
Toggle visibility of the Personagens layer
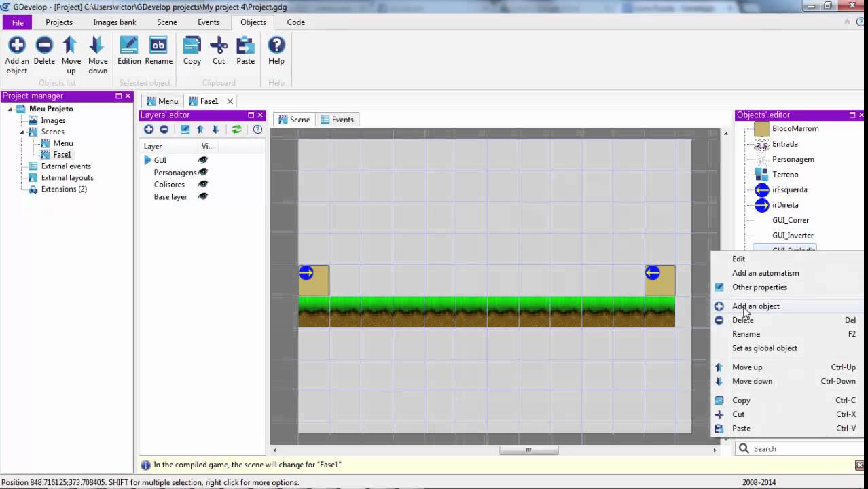pyautogui.click(x=202, y=173)
